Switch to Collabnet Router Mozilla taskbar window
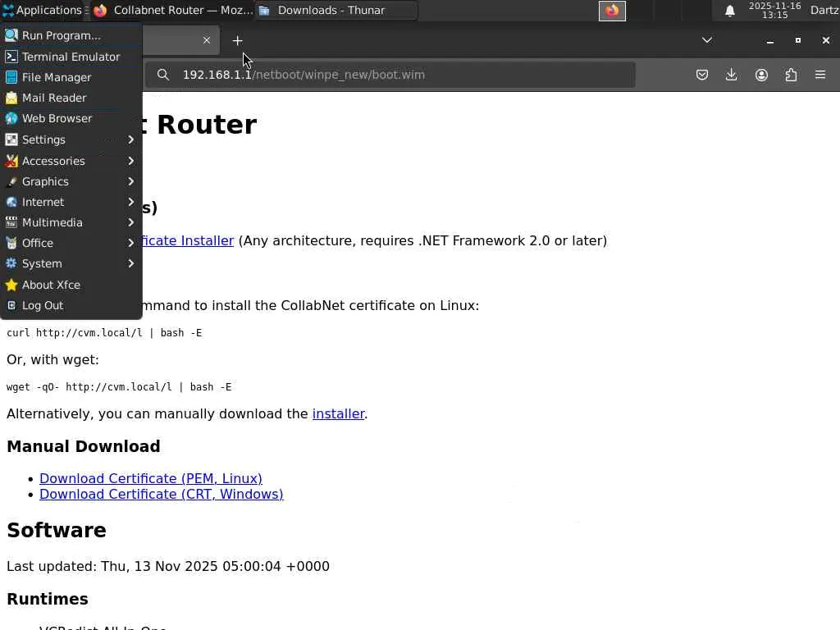The height and width of the screenshot is (630, 840). [172, 10]
